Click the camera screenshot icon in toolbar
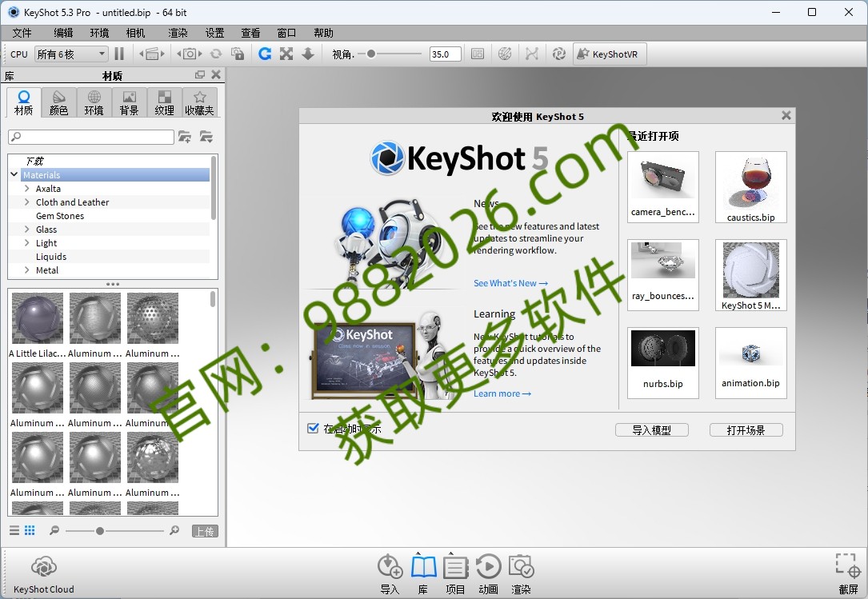 point(190,54)
